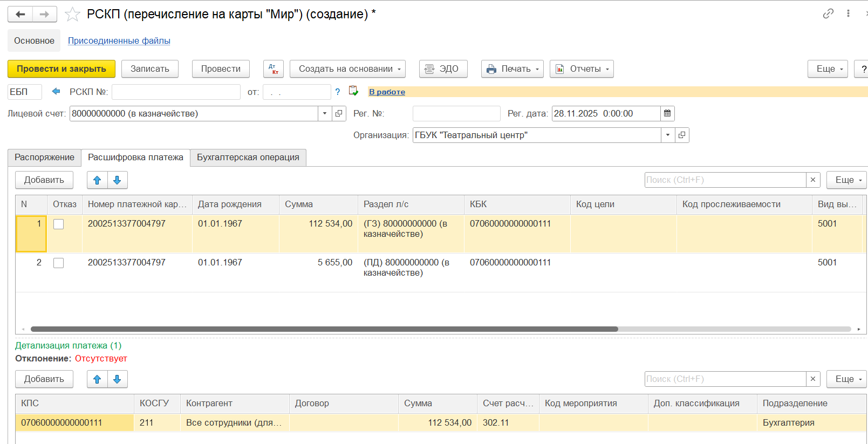The height and width of the screenshot is (444, 868).
Task: Click the РСКП № input field
Action: coord(176,92)
